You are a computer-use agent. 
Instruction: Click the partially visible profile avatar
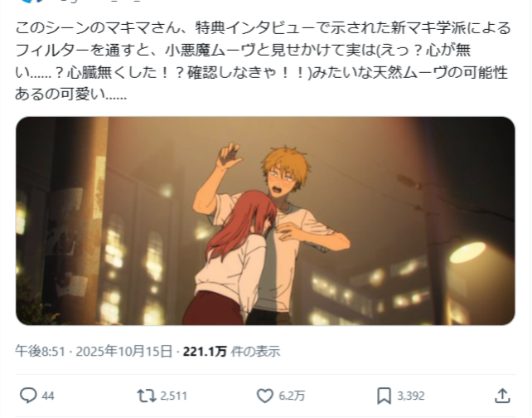[31, 1]
